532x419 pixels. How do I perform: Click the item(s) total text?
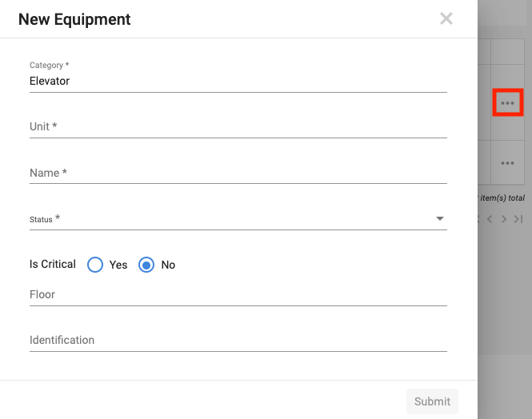(502, 198)
